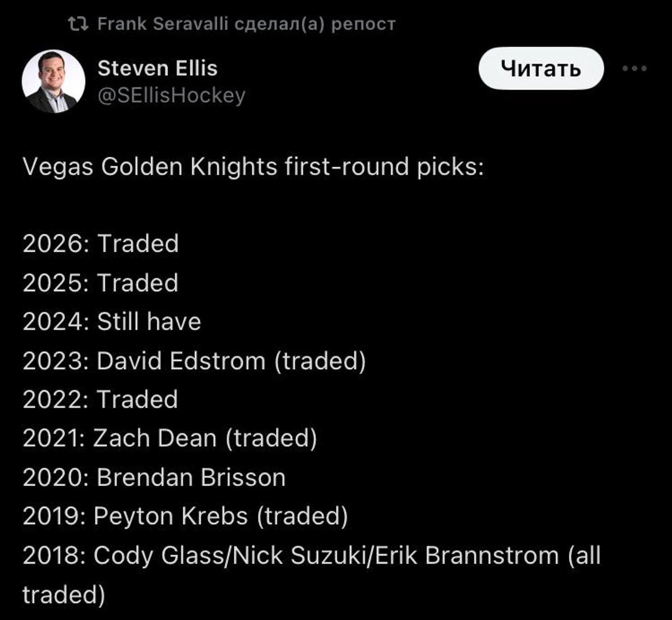This screenshot has width=672, height=620.
Task: Open the three-dot more options menu
Action: coord(634,68)
